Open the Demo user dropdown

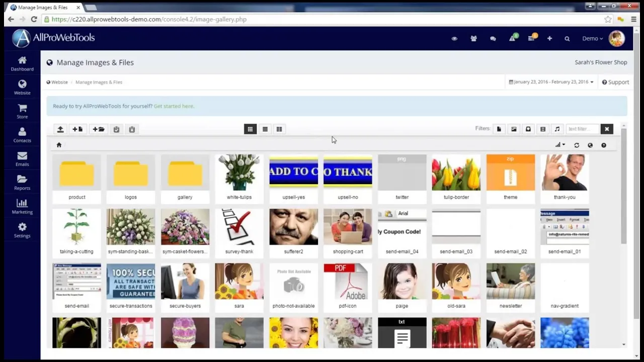pos(592,39)
